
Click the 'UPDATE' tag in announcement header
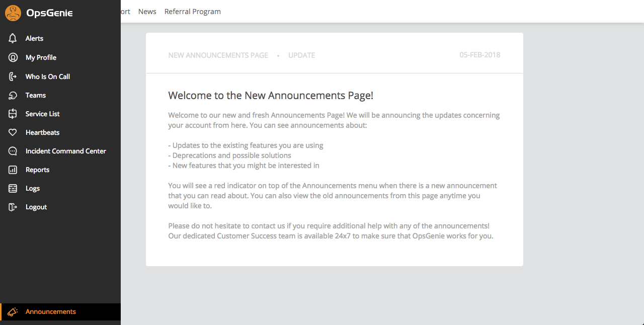click(302, 55)
